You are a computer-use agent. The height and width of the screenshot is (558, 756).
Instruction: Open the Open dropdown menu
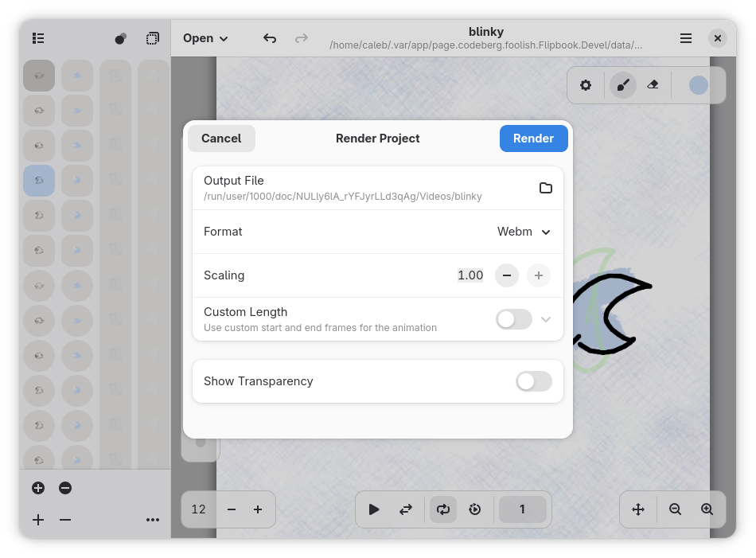point(205,38)
